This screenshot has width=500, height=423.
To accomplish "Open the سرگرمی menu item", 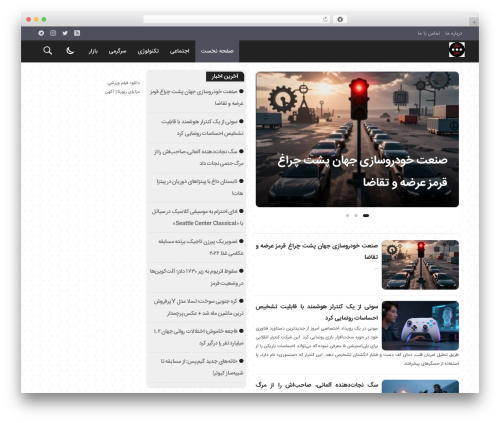I will 117,51.
